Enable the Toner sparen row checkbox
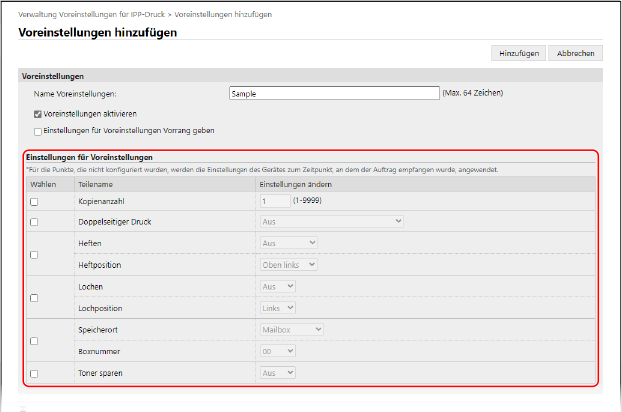The image size is (622, 412). 34,373
